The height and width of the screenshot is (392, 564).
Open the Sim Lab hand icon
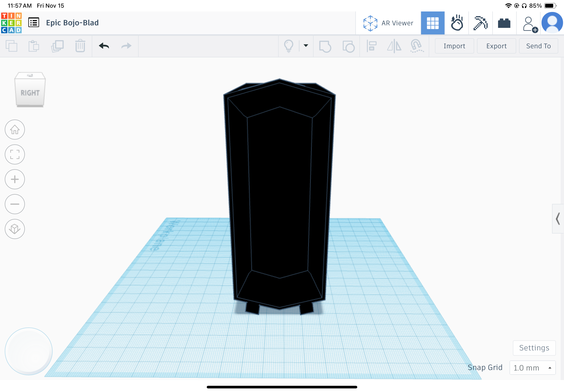[456, 23]
